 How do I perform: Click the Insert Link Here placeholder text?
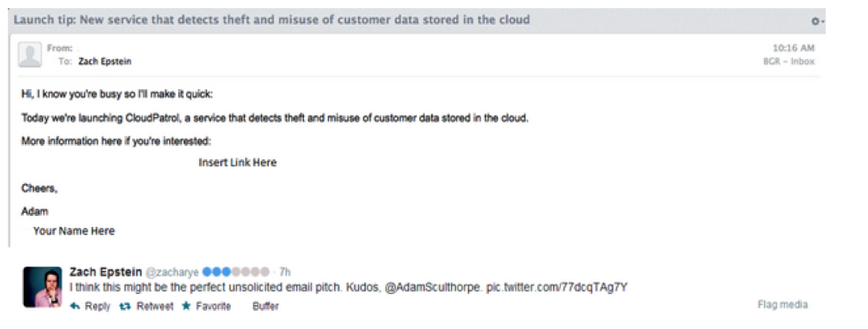(237, 163)
